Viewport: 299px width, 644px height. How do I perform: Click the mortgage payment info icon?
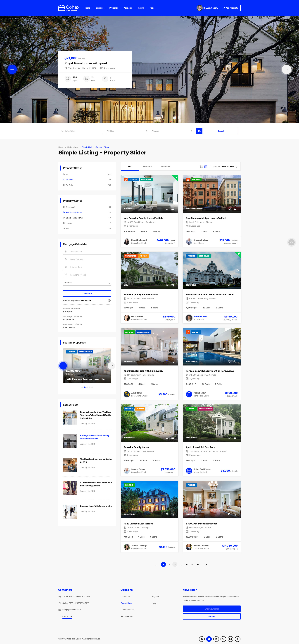109,300
